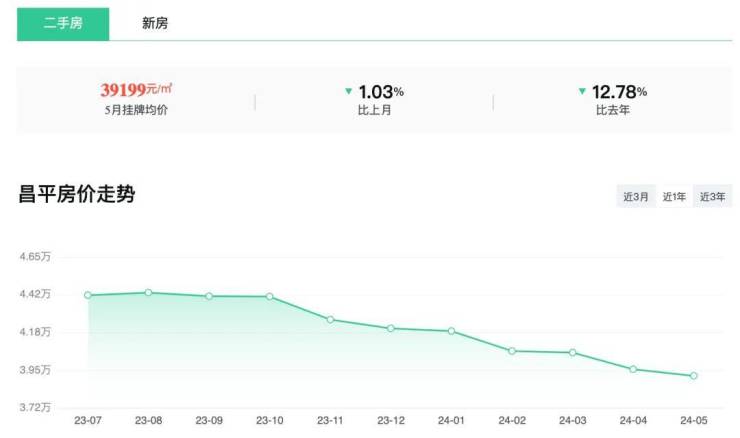Select the 近3月 time range

636,197
